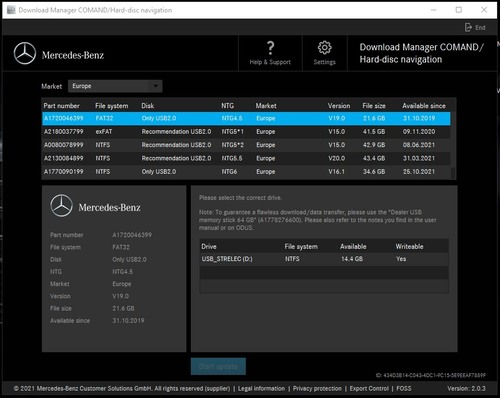
Task: Open the Market dropdown showing Europe
Action: (x=115, y=86)
